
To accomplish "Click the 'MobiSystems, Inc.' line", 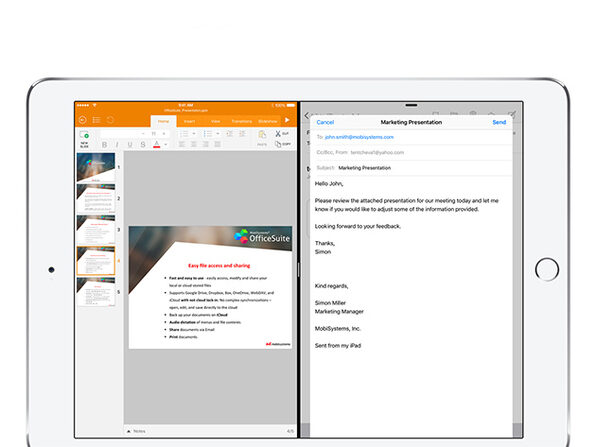I will (x=338, y=329).
